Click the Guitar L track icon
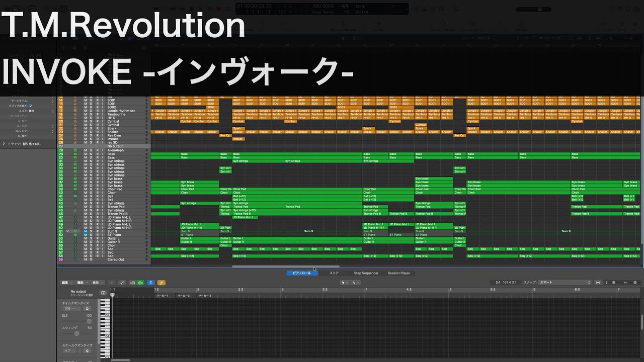Viewport: 644px width, 362px height. [75, 238]
